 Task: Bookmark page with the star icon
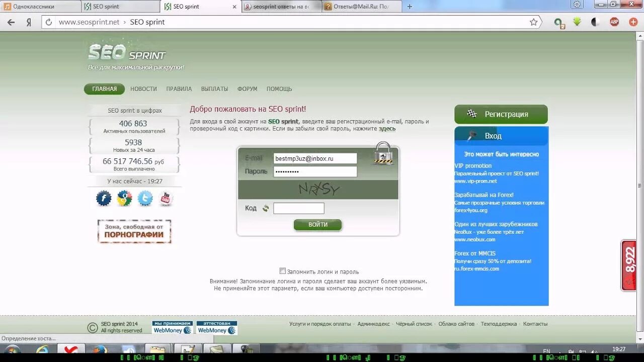coord(533,22)
